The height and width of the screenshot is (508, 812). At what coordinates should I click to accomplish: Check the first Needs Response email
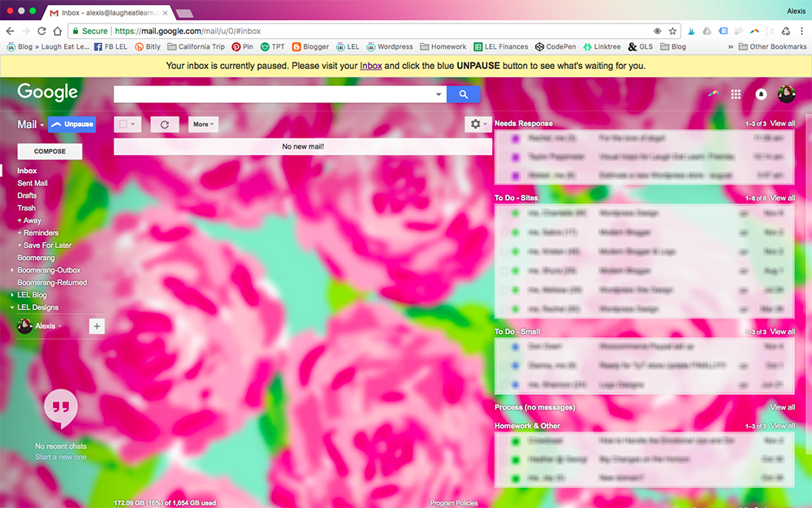pos(503,139)
